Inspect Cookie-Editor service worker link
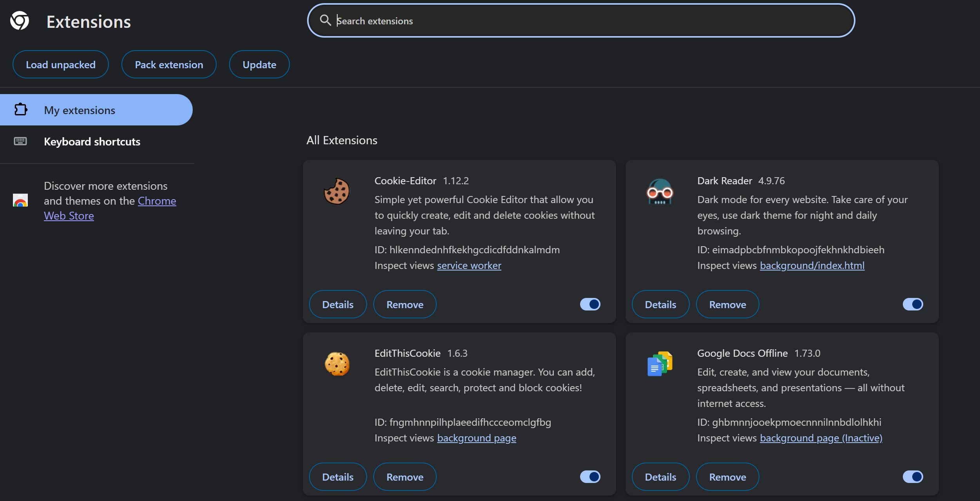 (469, 265)
